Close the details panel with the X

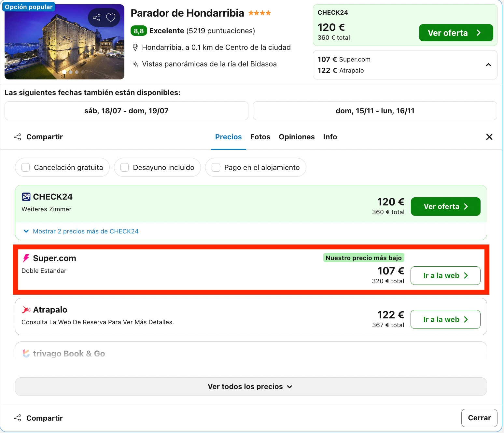(x=489, y=137)
